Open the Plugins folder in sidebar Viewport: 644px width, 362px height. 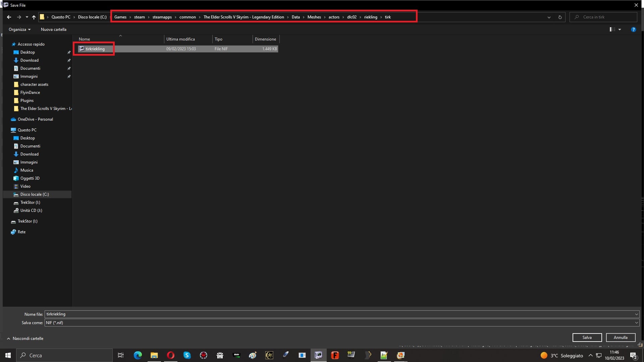click(x=27, y=101)
